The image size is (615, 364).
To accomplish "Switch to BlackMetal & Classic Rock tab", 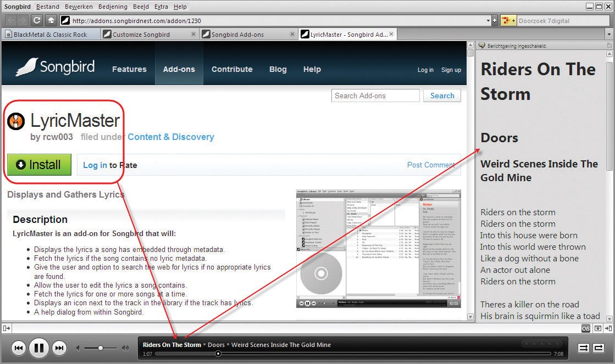I will point(50,35).
